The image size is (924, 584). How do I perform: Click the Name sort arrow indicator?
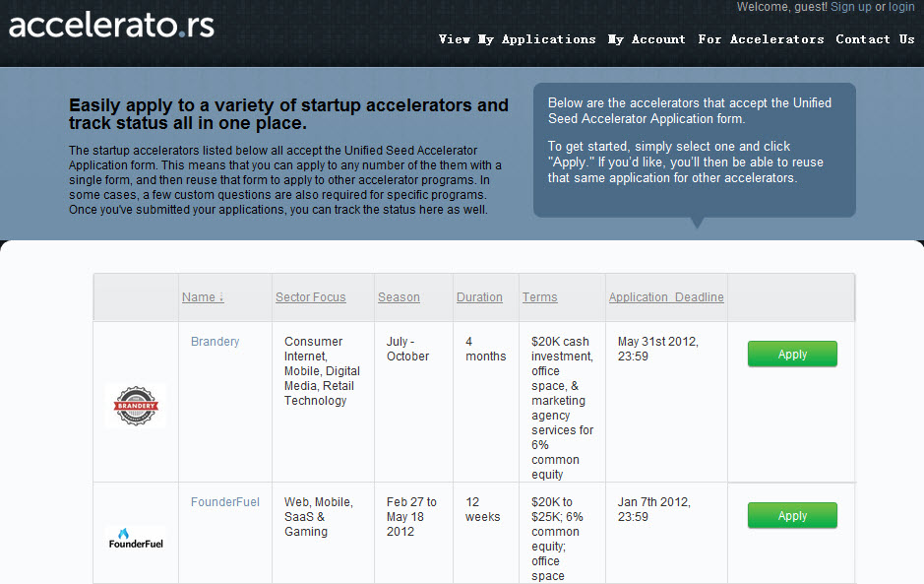coord(221,297)
